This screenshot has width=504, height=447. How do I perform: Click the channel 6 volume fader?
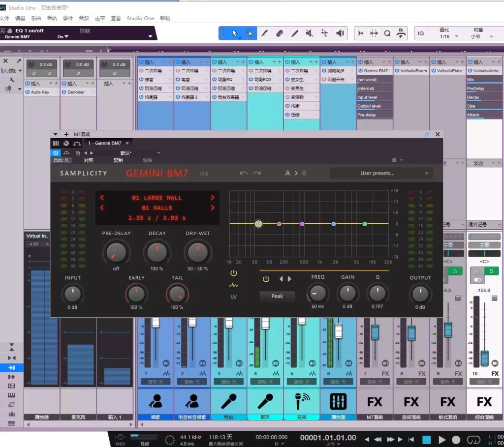coord(338,331)
